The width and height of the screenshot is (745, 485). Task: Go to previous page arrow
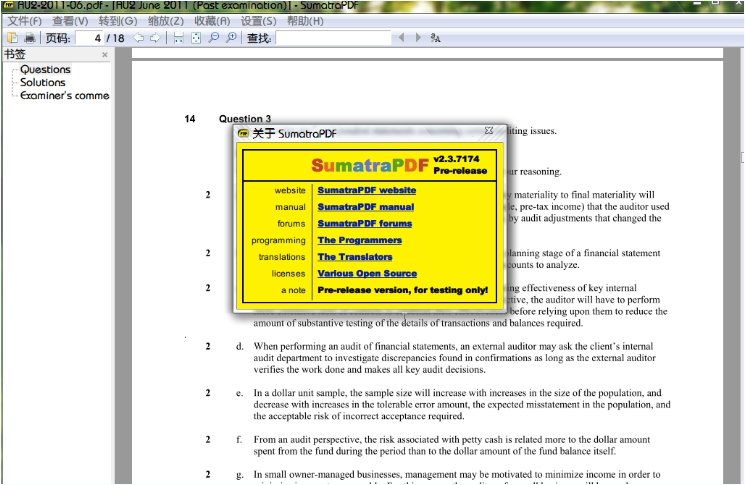(139, 38)
